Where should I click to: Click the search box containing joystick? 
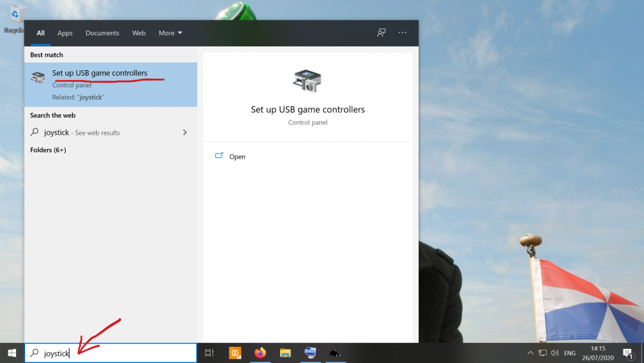click(x=111, y=353)
